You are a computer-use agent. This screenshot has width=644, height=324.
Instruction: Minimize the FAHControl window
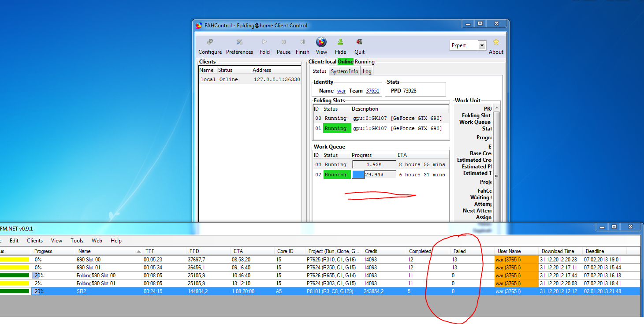pos(468,23)
